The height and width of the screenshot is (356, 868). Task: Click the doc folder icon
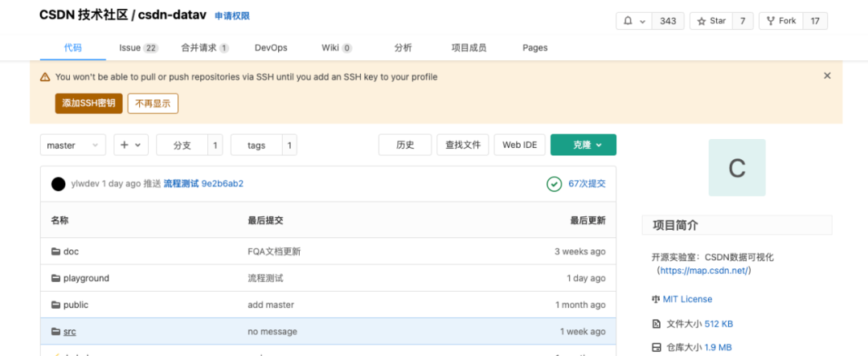(55, 252)
